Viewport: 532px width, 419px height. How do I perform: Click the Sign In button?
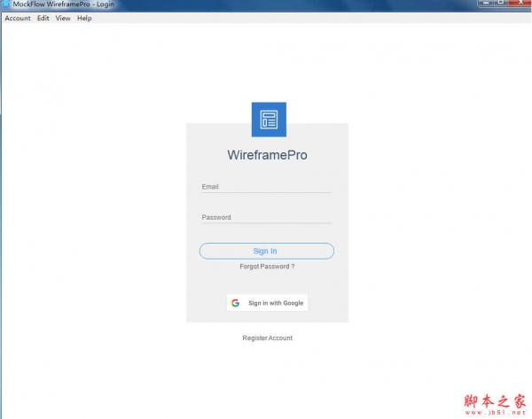coord(267,251)
